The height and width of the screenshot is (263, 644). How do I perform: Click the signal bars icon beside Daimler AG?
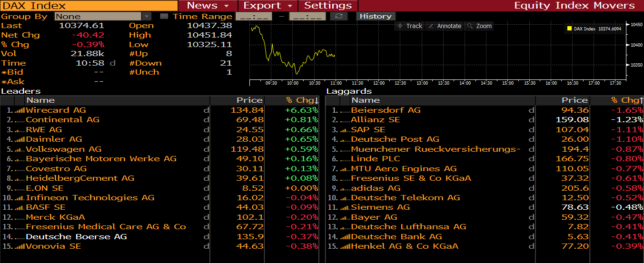[20, 139]
